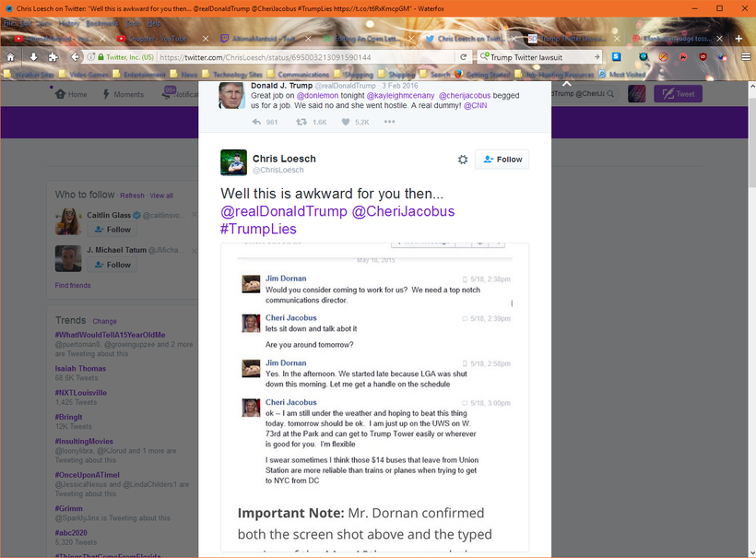Open the Weather Sites bookmark folder
756x558 pixels.
click(29, 75)
